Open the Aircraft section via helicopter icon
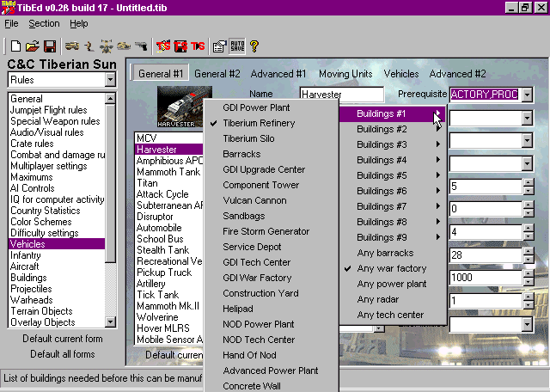 (x=107, y=46)
